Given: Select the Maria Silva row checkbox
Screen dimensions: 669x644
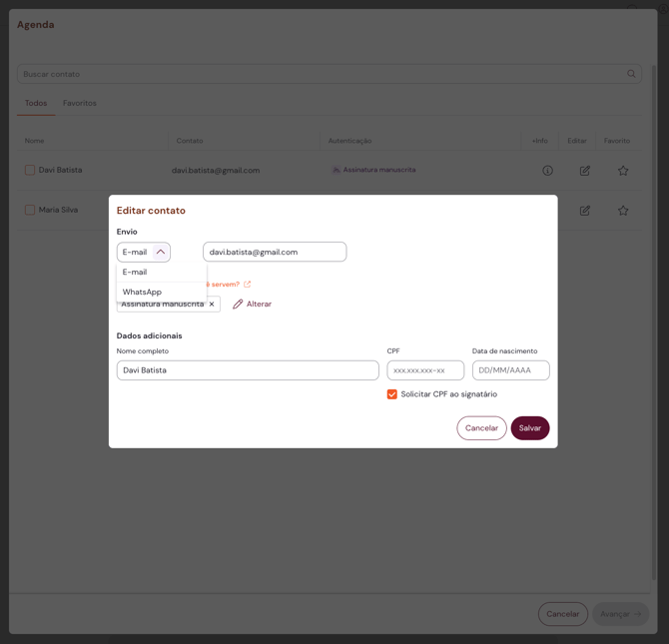Looking at the screenshot, I should 30,211.
